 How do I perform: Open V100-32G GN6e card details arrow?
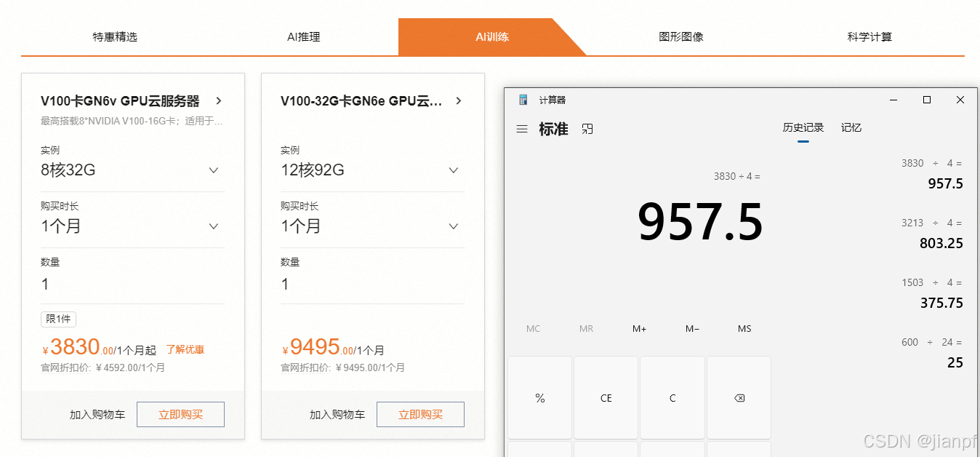[x=459, y=100]
